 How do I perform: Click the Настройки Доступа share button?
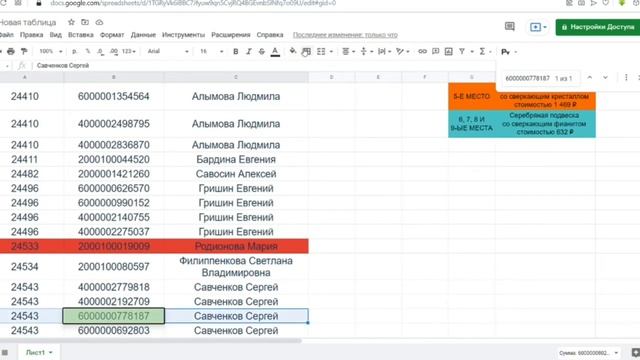coord(598,27)
